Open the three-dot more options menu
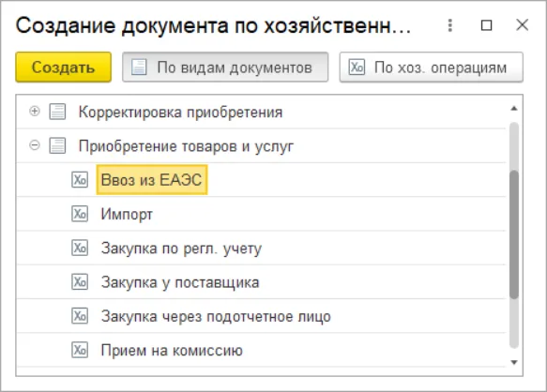 [450, 25]
